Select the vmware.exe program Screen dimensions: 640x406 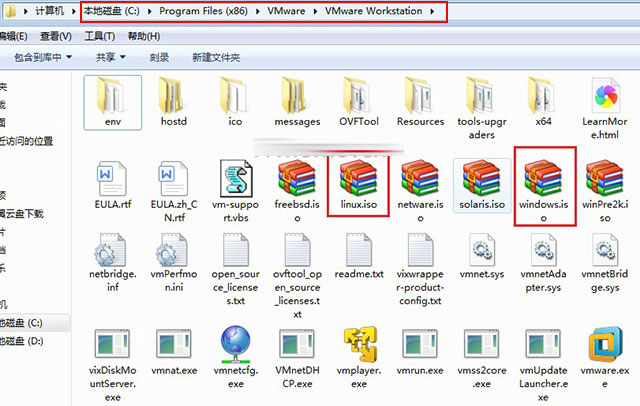pyautogui.click(x=605, y=358)
